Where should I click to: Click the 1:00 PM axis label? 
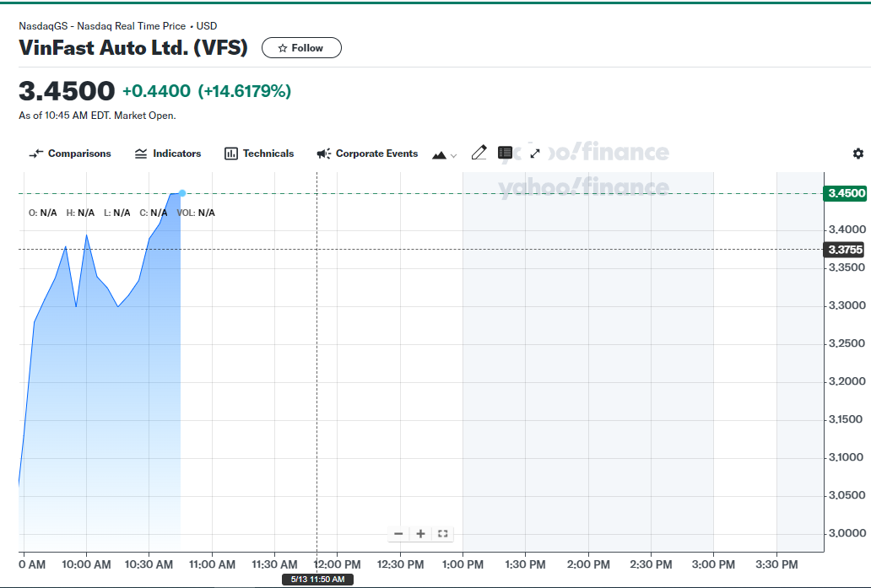(x=463, y=564)
